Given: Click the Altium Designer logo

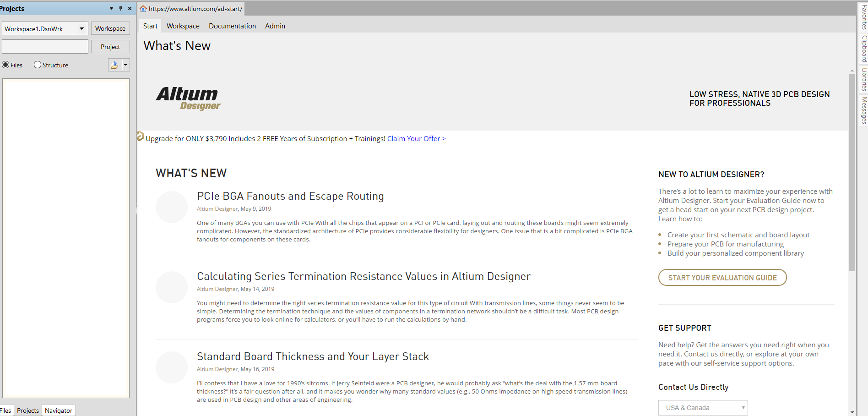Looking at the screenshot, I should [x=188, y=99].
